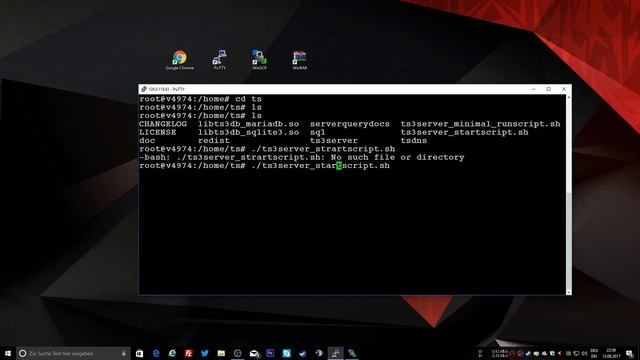640x360 pixels.
Task: Close the PuTTY window
Action: point(564,89)
